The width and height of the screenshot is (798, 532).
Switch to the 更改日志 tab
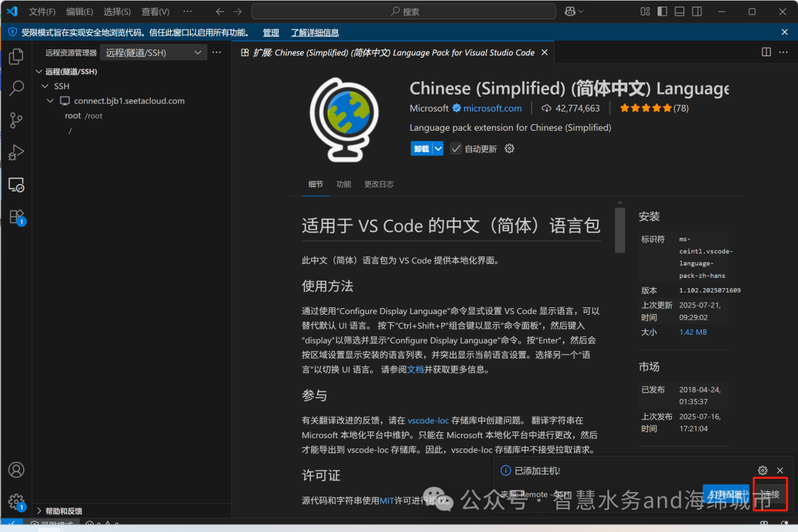pyautogui.click(x=378, y=184)
